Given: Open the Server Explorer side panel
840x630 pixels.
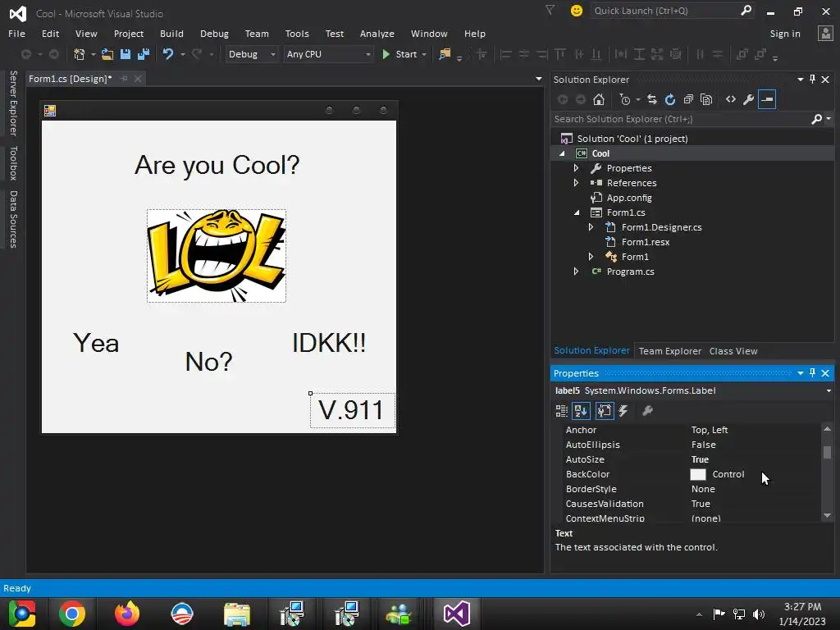Looking at the screenshot, I should 13,103.
